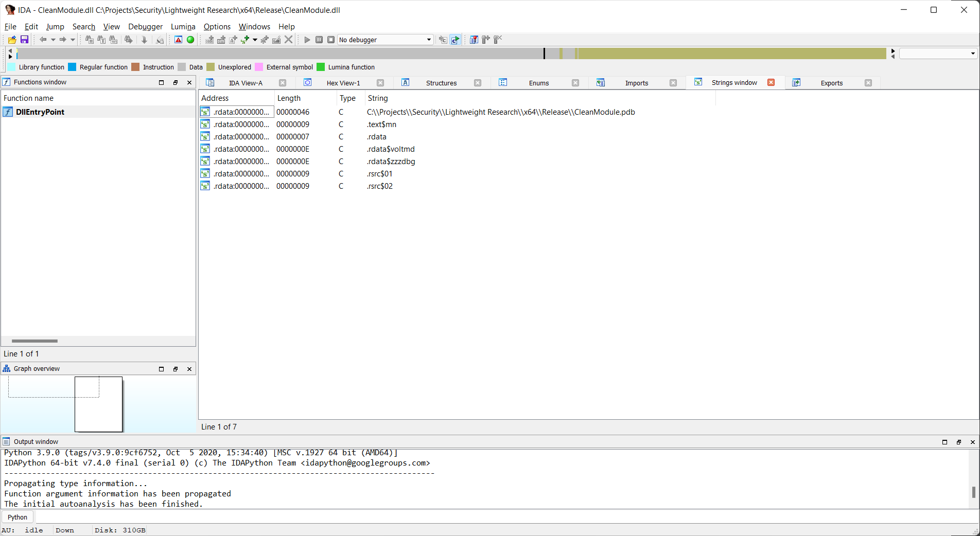Sort strings by Address column header
Screen dimensions: 980x536
[236, 98]
